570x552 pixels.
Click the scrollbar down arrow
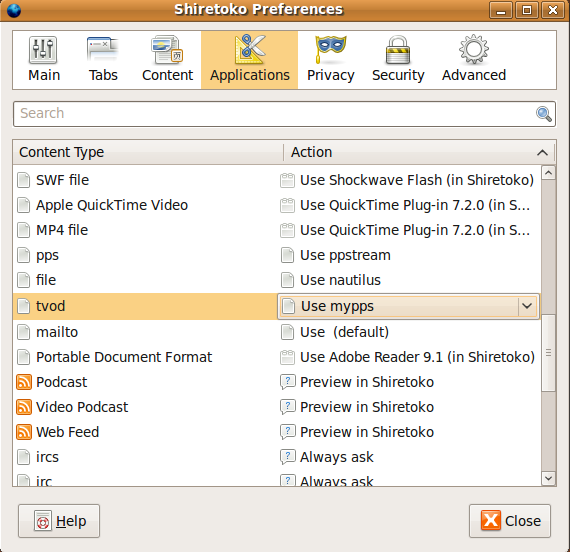click(x=549, y=478)
